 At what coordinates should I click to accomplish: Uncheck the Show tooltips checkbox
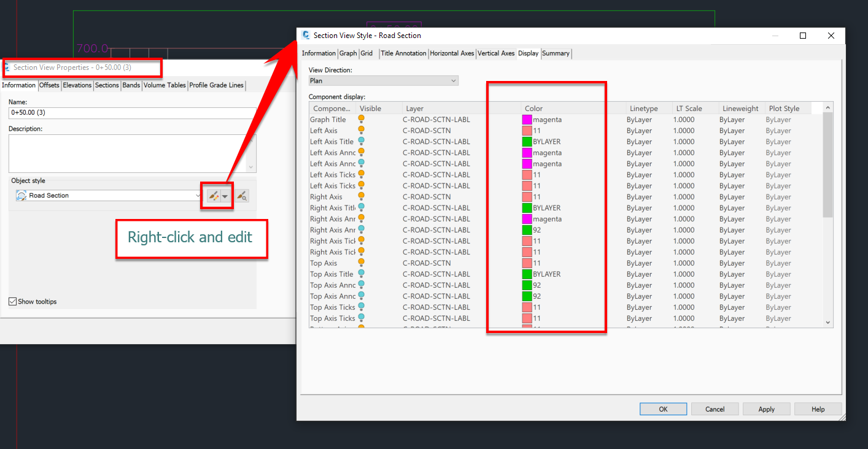(13, 301)
